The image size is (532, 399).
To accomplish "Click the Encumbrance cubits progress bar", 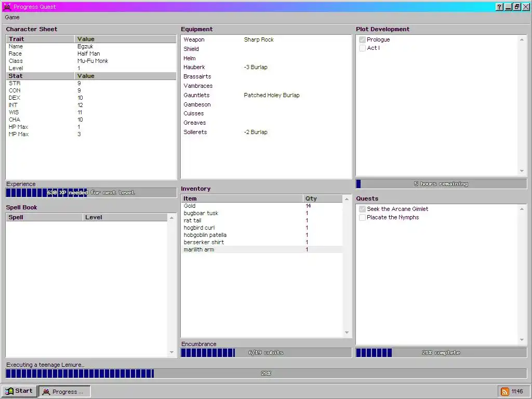I will click(266, 353).
